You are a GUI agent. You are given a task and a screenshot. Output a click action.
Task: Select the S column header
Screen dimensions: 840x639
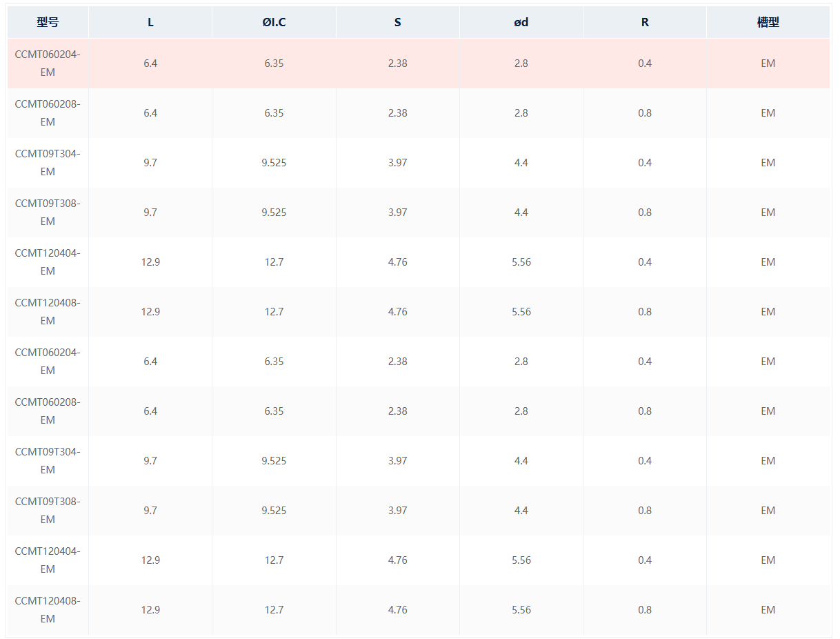pyautogui.click(x=397, y=22)
